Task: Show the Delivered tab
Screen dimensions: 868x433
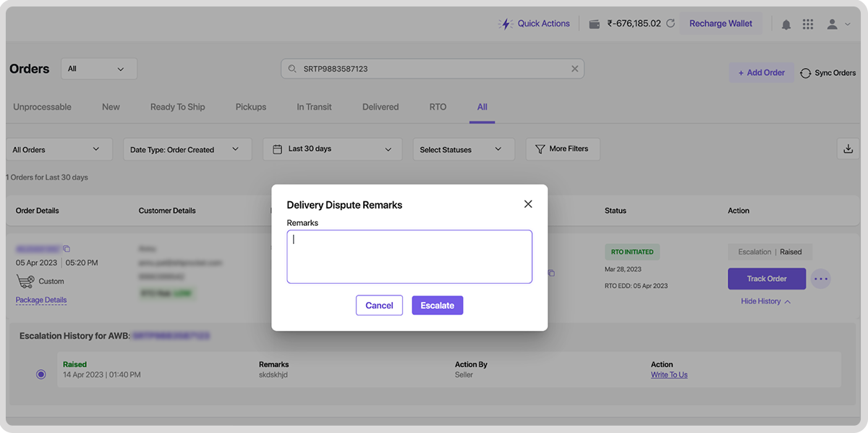Action: point(380,106)
